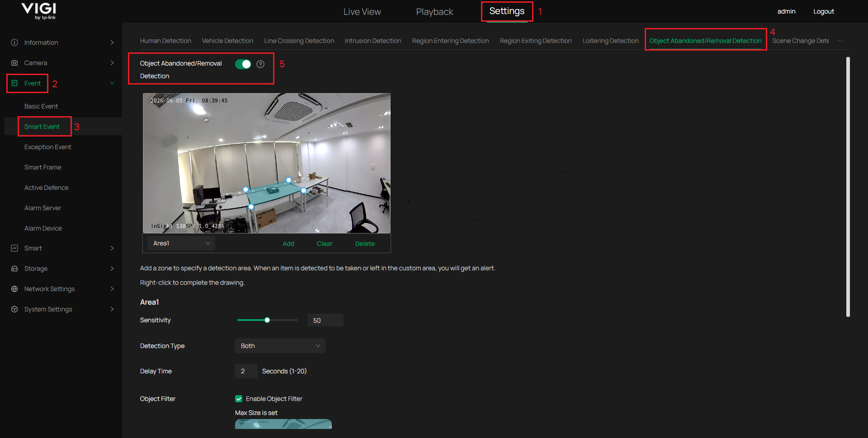Image resolution: width=868 pixels, height=438 pixels.
Task: Collapse the Event menu section
Action: pyautogui.click(x=112, y=83)
